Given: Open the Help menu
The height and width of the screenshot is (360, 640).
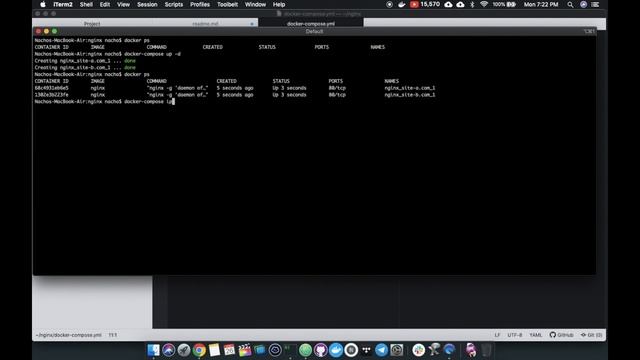Looking at the screenshot, I should [x=279, y=4].
